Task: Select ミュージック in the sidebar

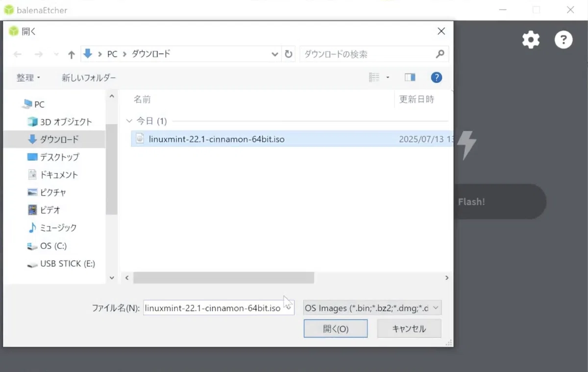Action: [52, 228]
